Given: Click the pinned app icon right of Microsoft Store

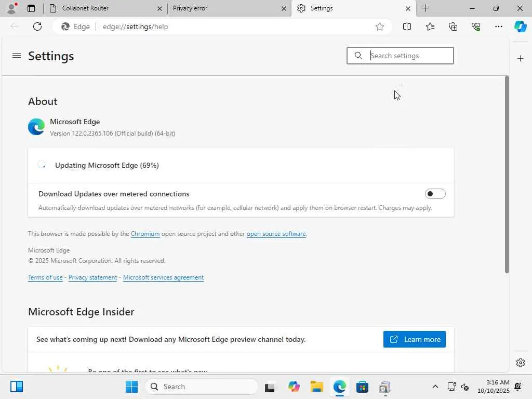Looking at the screenshot, I should click(x=385, y=387).
